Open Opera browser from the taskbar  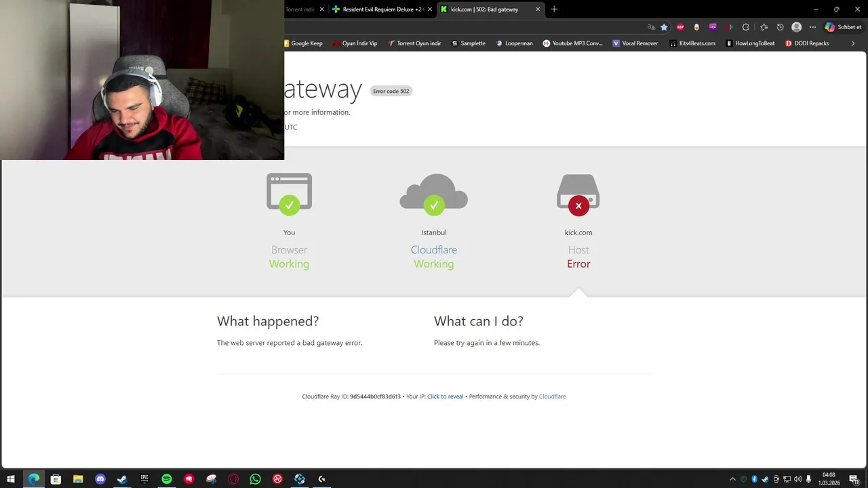point(233,479)
